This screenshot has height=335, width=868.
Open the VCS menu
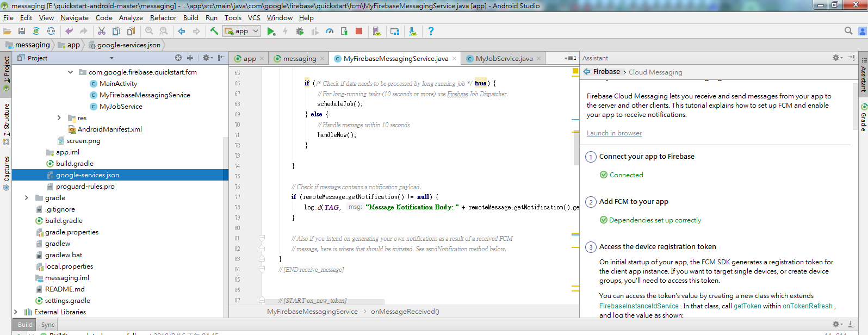254,17
